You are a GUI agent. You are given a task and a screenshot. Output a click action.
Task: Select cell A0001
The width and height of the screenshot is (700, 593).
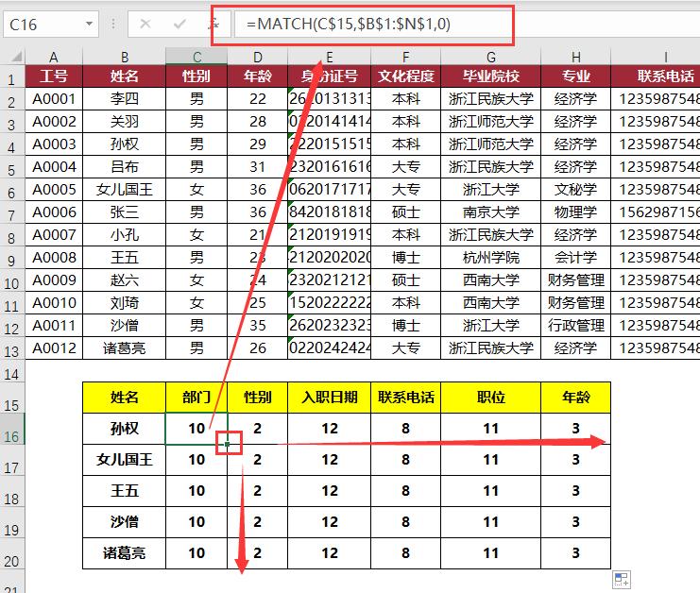[x=54, y=98]
